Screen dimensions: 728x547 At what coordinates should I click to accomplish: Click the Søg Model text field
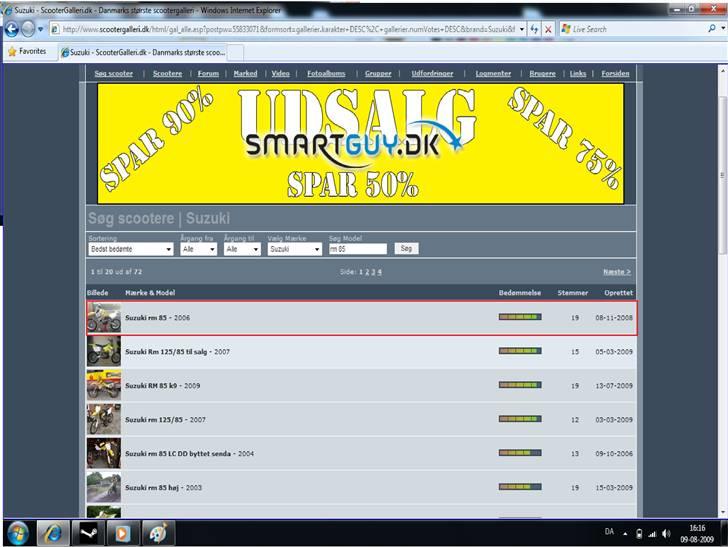[x=357, y=249]
